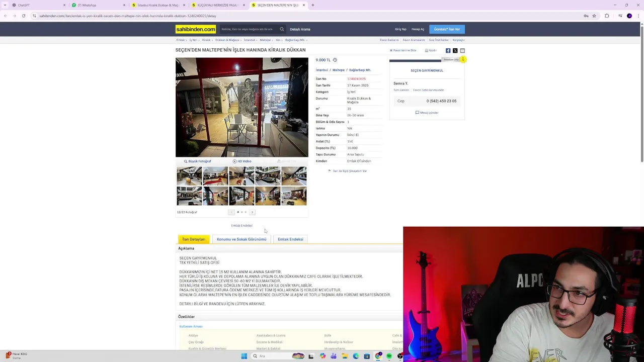Focus the listing search input field
This screenshot has height=362, width=644.
(x=249, y=29)
